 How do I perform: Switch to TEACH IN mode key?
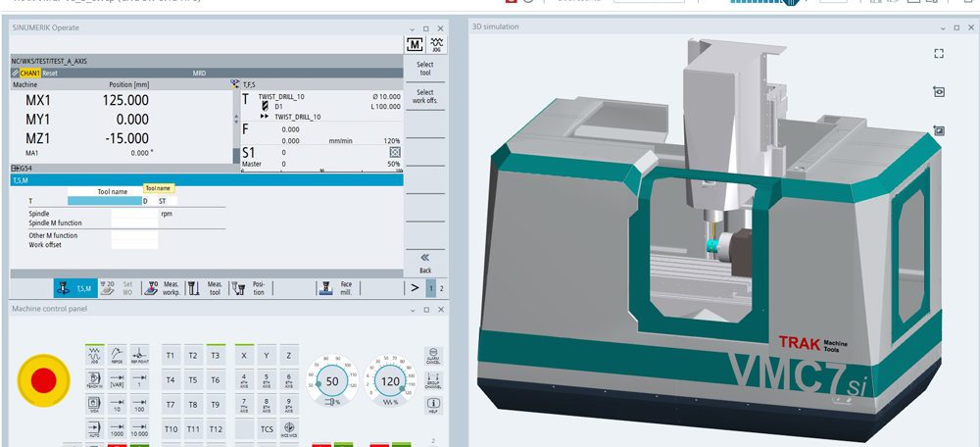(x=94, y=379)
